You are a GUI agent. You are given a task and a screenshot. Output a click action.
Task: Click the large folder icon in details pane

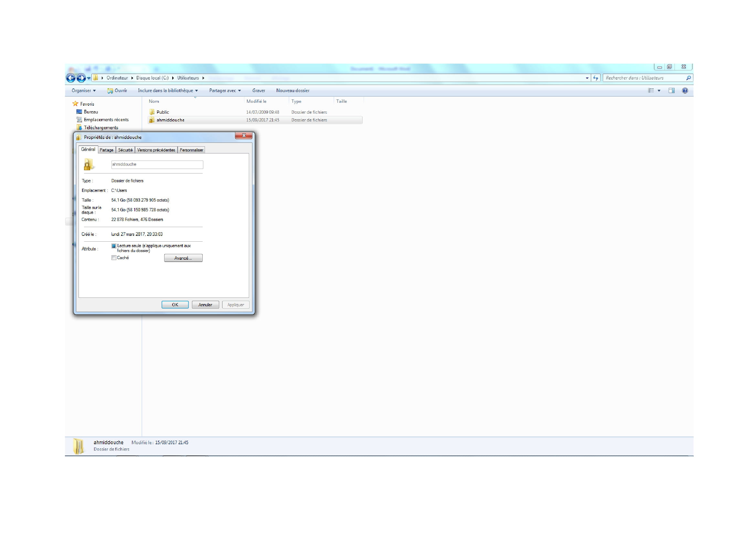(x=78, y=446)
